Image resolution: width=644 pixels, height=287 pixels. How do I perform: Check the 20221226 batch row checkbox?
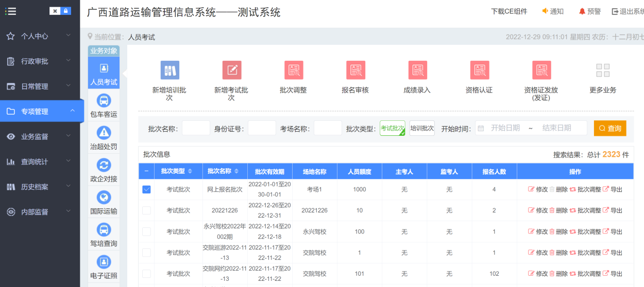pyautogui.click(x=146, y=210)
